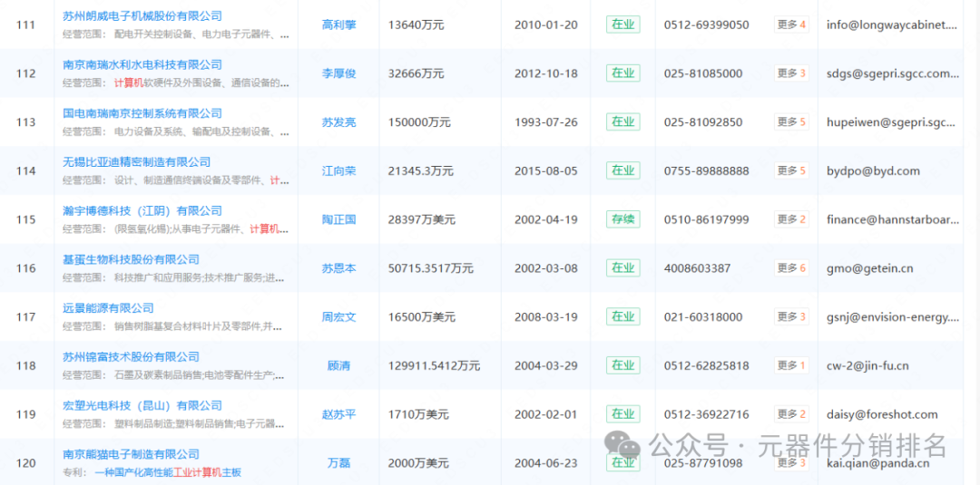Open legal representative 万磊 profile
The width and height of the screenshot is (980, 485).
(338, 463)
